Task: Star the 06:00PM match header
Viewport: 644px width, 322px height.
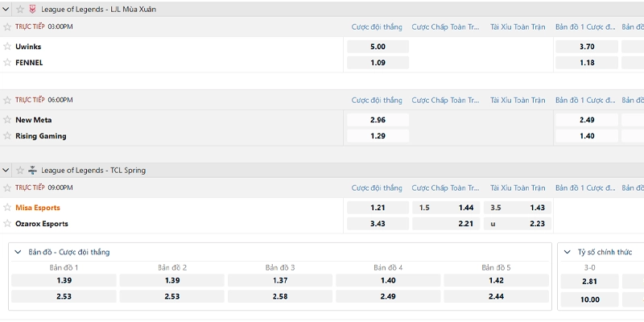Action: 7,100
